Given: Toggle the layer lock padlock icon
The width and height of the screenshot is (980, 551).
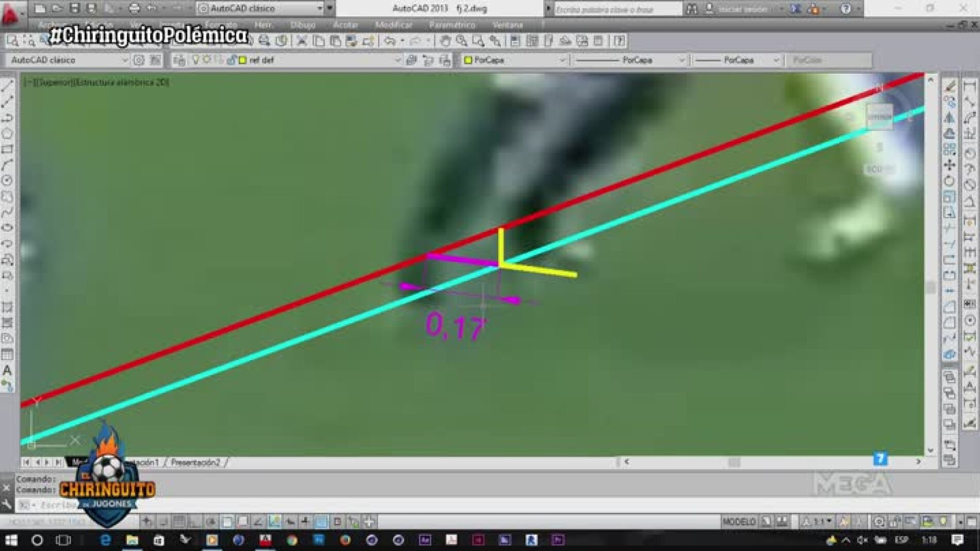Looking at the screenshot, I should point(232,60).
